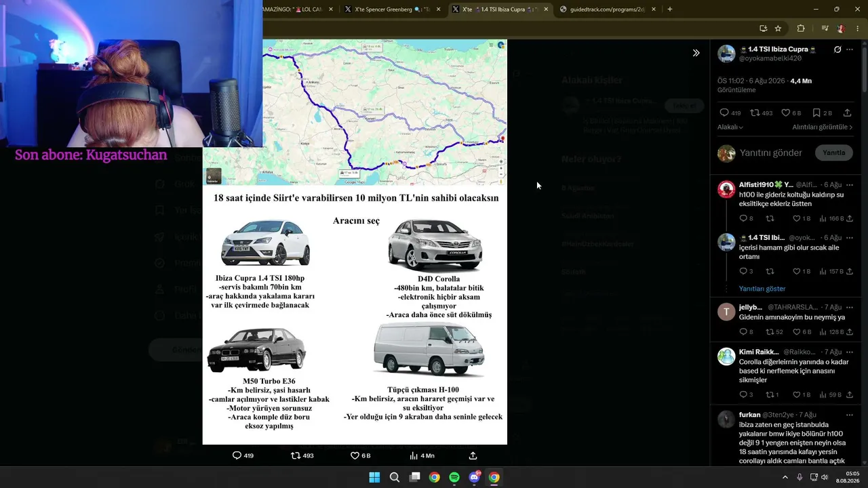The image size is (868, 488).
Task: Click the Yanıtını gönder reply field
Action: [771, 152]
